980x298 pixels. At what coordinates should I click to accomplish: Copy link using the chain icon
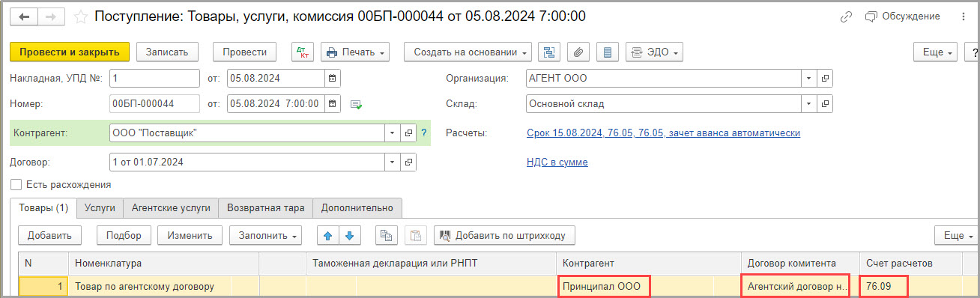847,16
